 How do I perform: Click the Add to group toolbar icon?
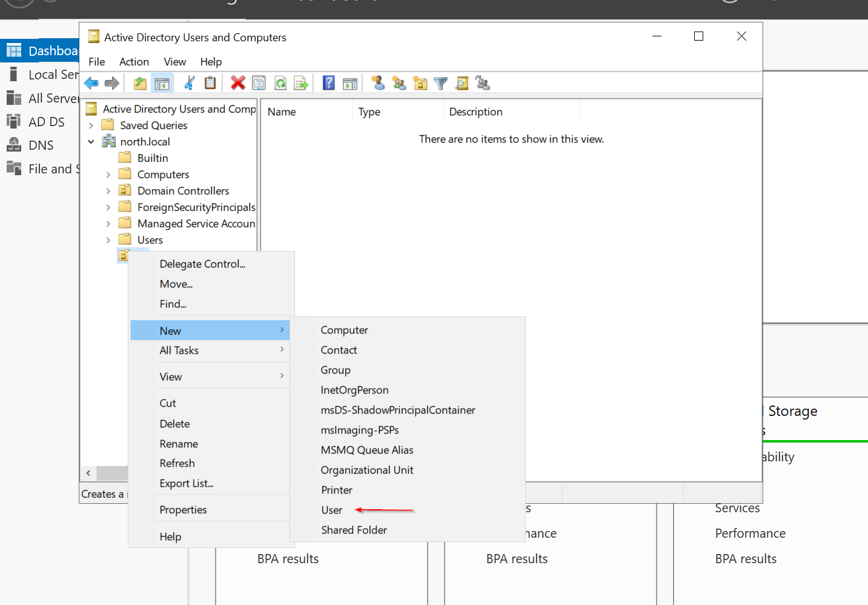pos(483,83)
